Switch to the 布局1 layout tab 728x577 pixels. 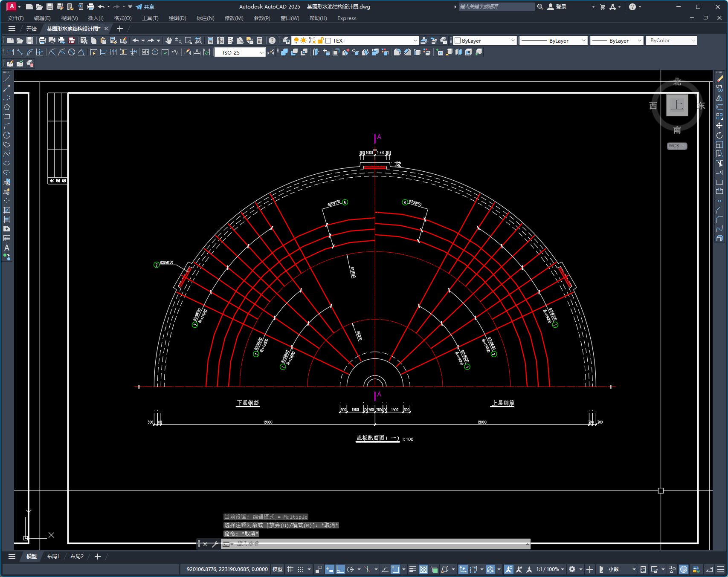tap(53, 557)
